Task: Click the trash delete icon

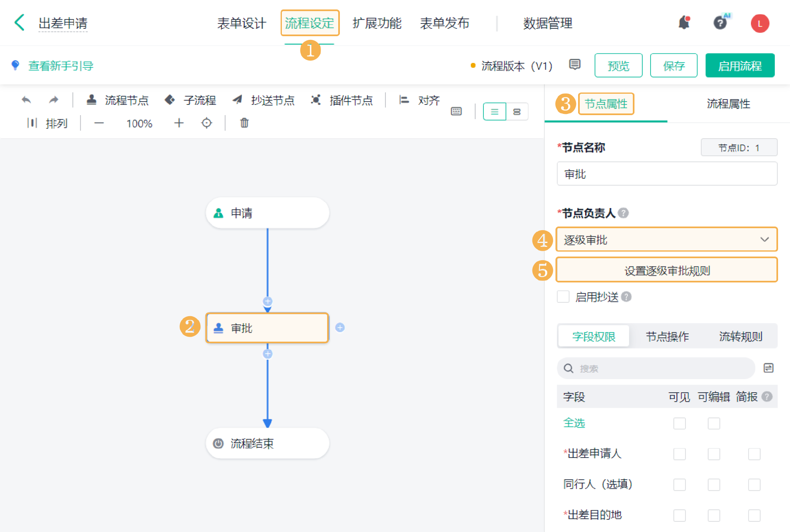Action: point(244,123)
